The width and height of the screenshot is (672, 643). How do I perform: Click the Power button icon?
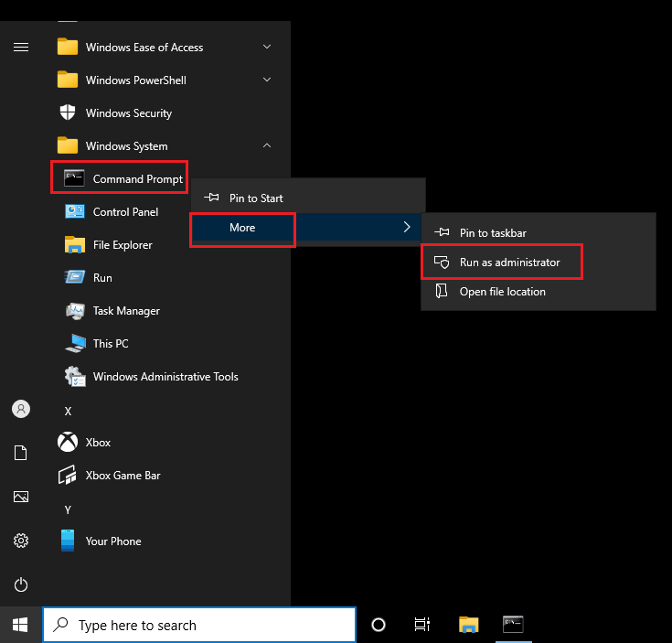click(21, 584)
